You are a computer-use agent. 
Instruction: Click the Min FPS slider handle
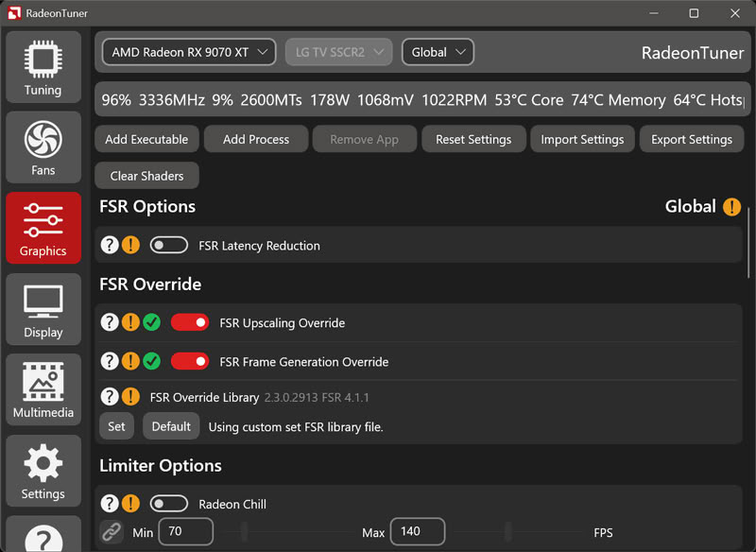click(x=245, y=532)
